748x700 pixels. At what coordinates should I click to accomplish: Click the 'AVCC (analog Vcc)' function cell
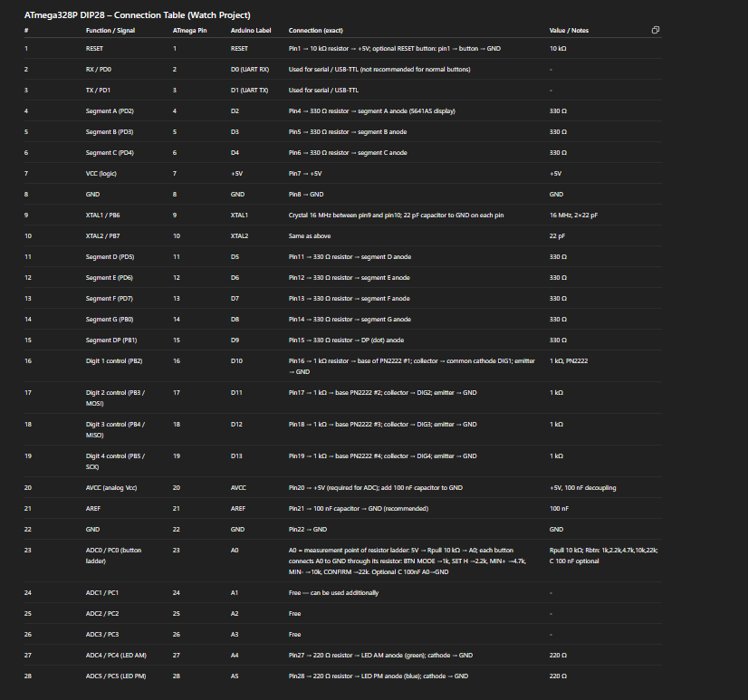pyautogui.click(x=112, y=487)
